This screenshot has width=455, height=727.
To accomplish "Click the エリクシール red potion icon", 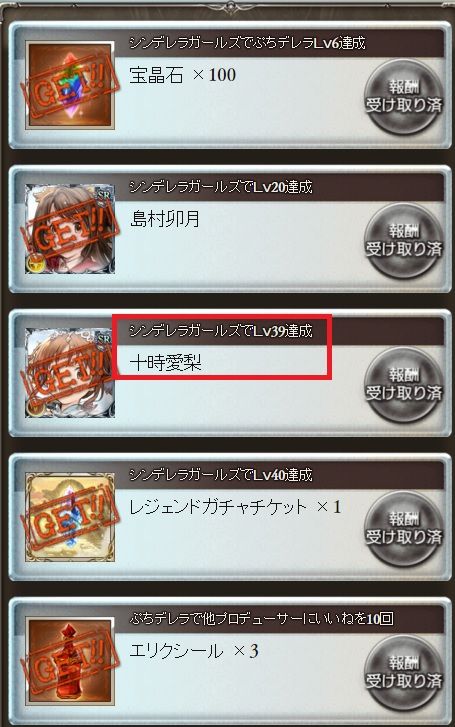I will [x=70, y=661].
